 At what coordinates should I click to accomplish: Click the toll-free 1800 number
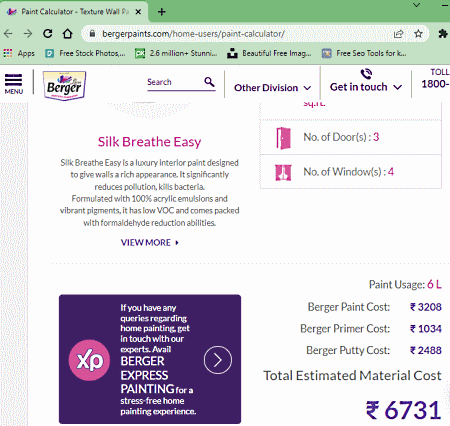coord(435,84)
